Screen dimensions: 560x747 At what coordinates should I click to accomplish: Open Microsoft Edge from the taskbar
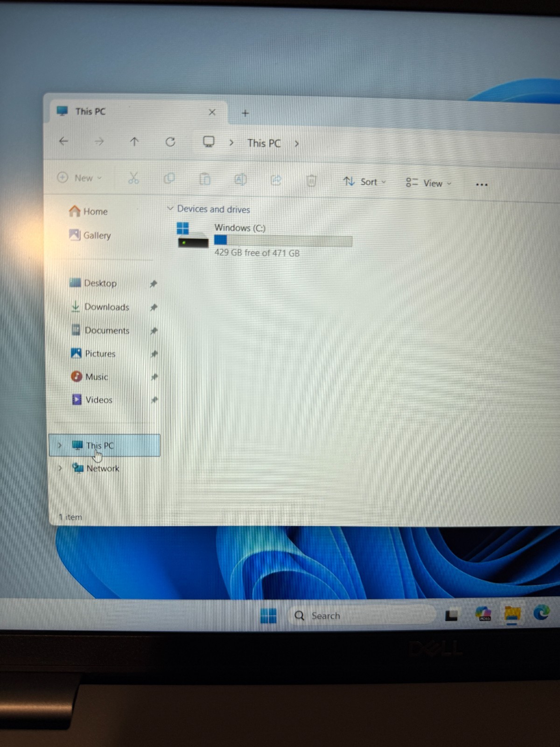(x=541, y=612)
